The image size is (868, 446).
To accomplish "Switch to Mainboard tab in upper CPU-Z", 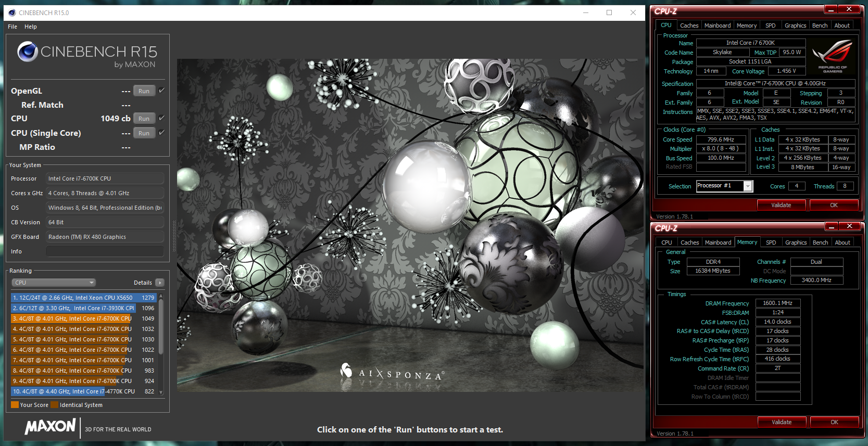I will click(718, 26).
